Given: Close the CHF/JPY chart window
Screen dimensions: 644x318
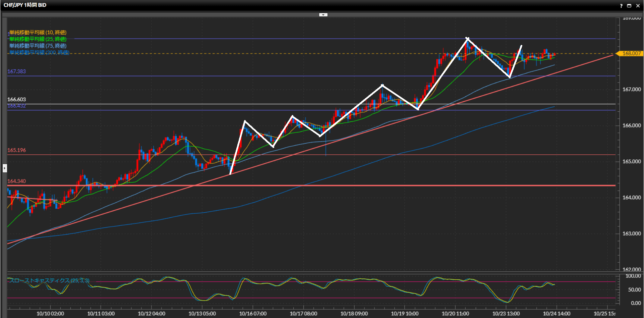Looking at the screenshot, I should tap(638, 6).
